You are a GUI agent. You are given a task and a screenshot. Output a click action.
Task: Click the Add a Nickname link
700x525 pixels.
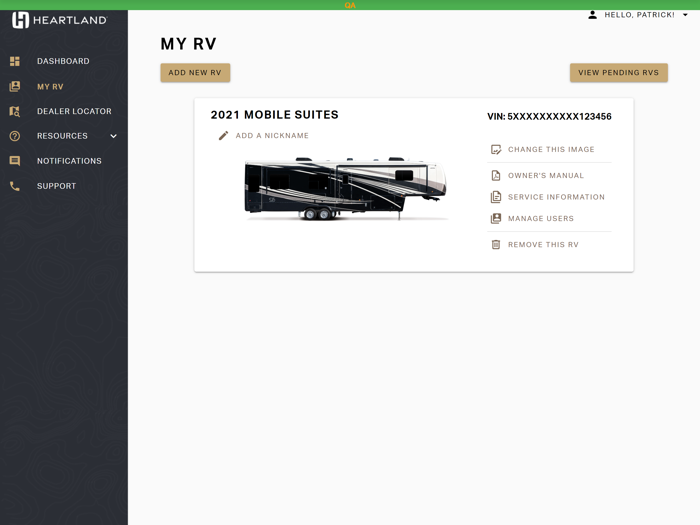click(x=272, y=136)
